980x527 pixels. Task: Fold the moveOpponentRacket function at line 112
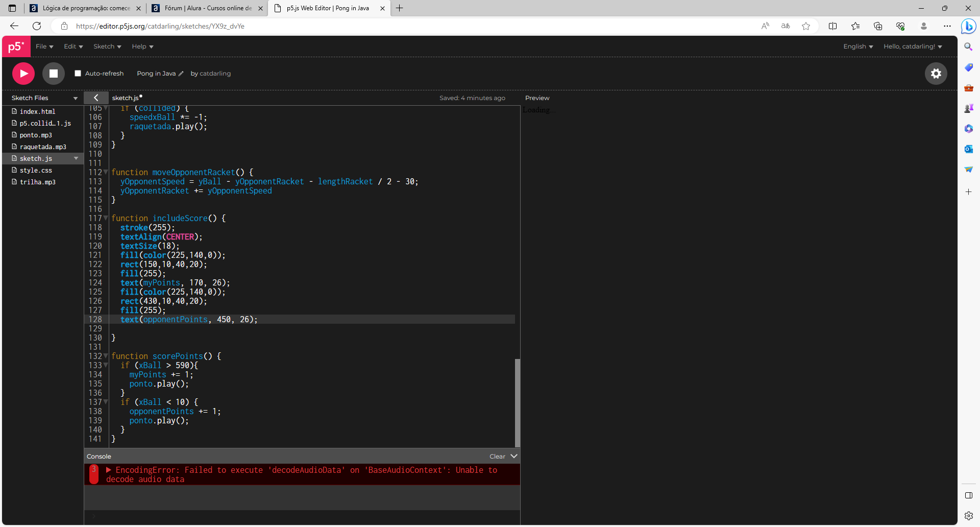point(106,172)
